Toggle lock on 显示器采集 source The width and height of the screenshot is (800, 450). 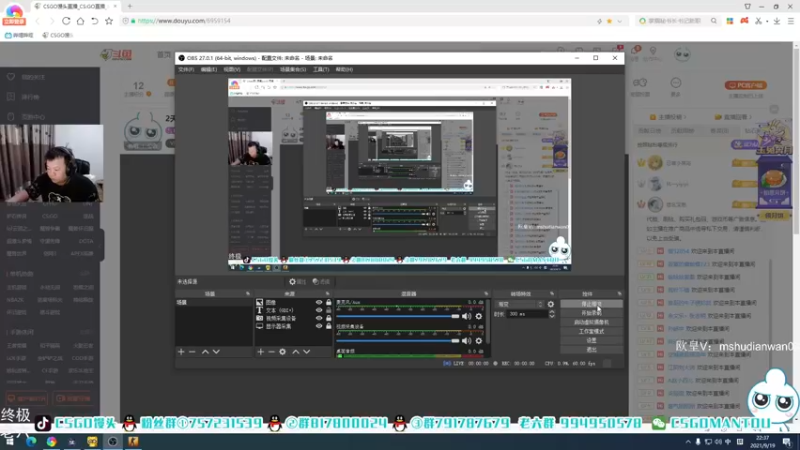click(329, 326)
